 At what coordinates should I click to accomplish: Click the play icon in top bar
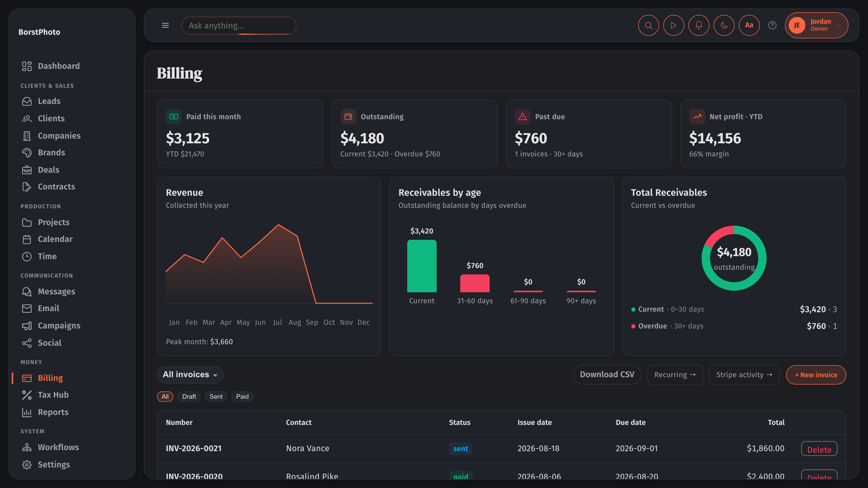click(x=674, y=25)
